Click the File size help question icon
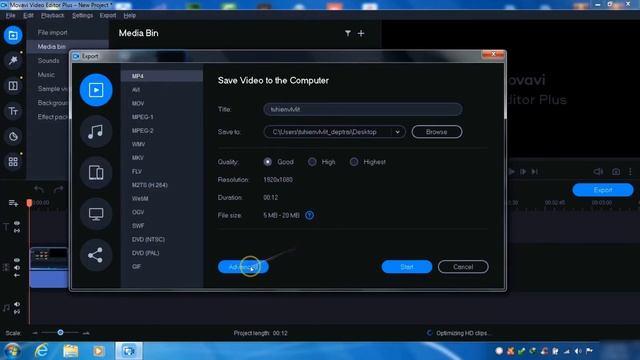This screenshot has width=640, height=360. 309,215
